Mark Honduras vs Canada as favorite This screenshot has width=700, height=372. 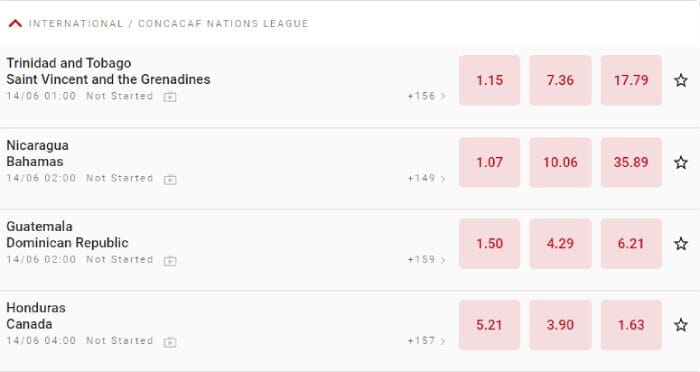click(x=681, y=325)
